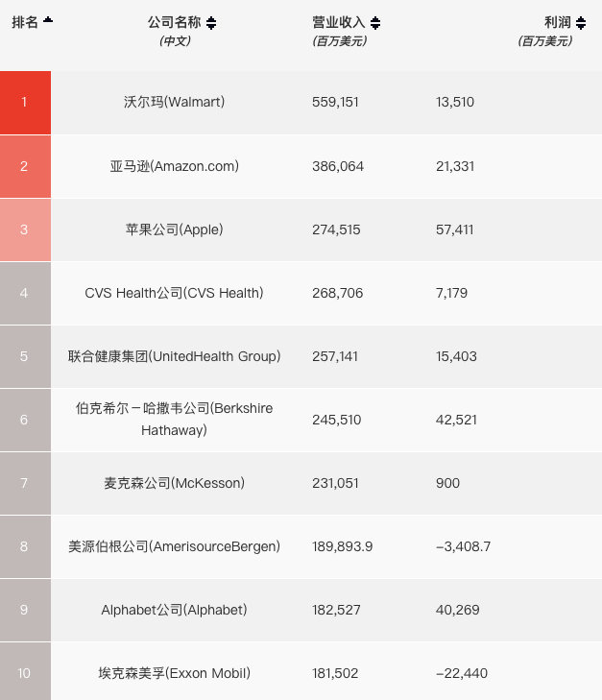Viewport: 602px width, 700px height.
Task: Sort by the 排名 rank arrow
Action: [x=48, y=20]
